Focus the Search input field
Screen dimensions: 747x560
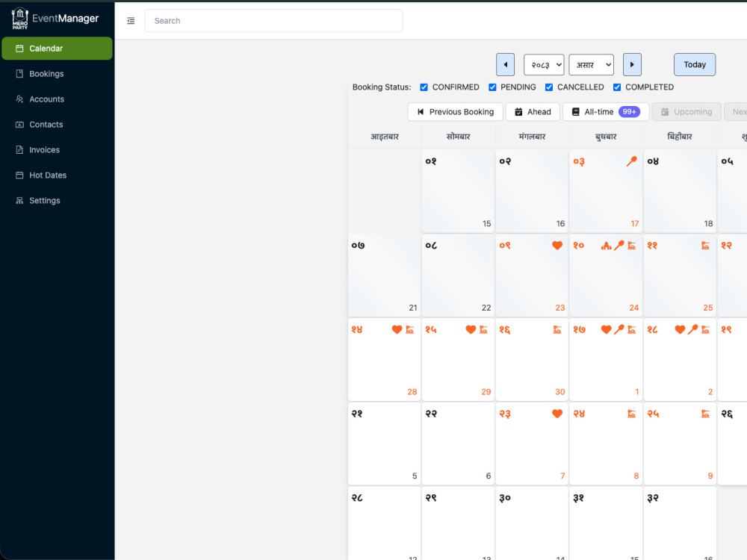coord(274,21)
